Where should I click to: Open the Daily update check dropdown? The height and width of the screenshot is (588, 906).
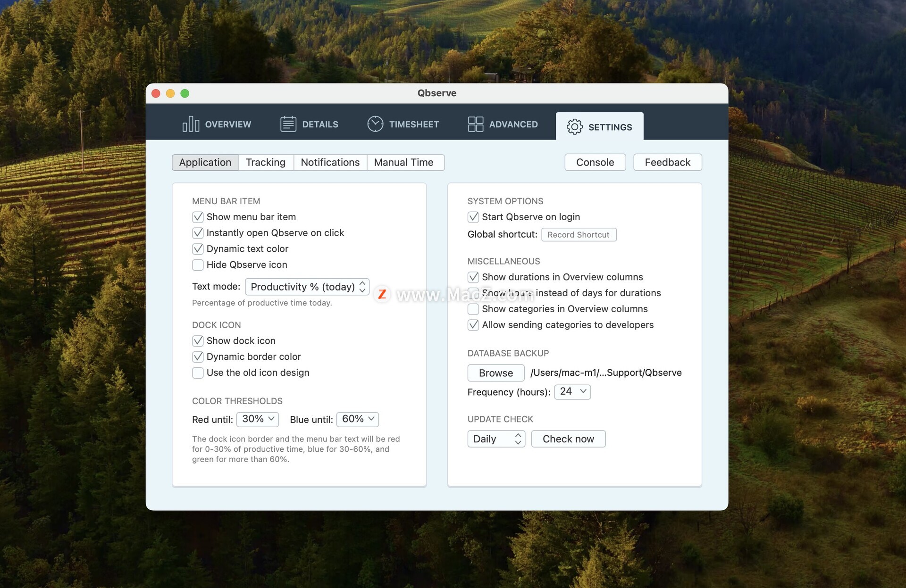(496, 439)
